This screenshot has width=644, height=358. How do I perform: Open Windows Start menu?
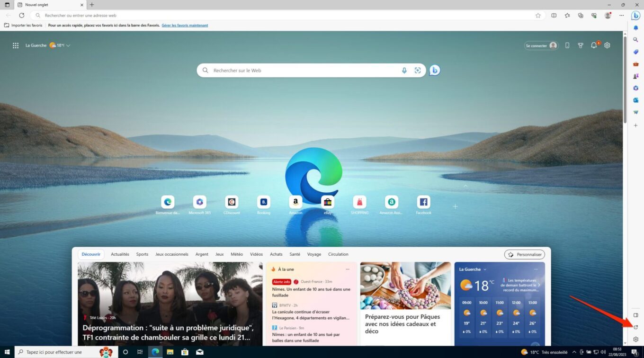7,352
